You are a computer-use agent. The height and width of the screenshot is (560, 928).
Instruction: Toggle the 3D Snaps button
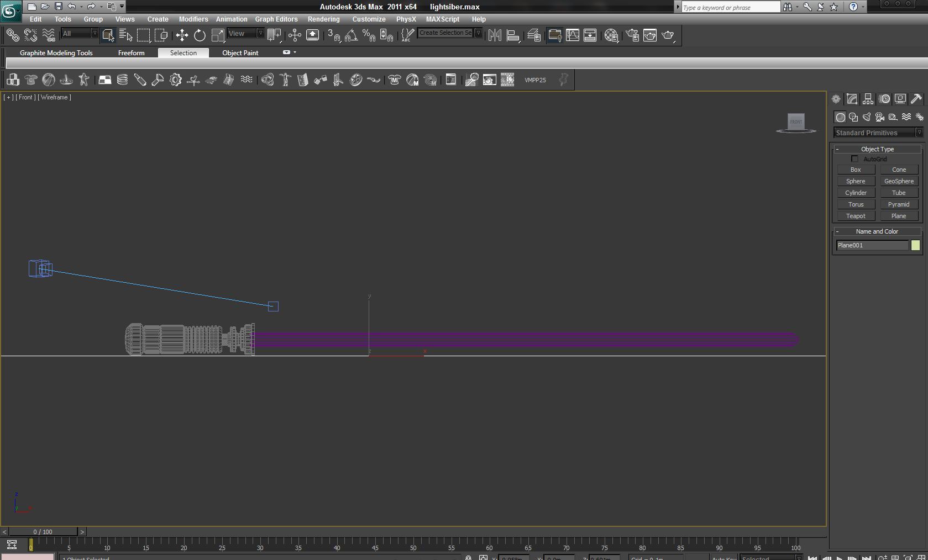click(x=333, y=35)
